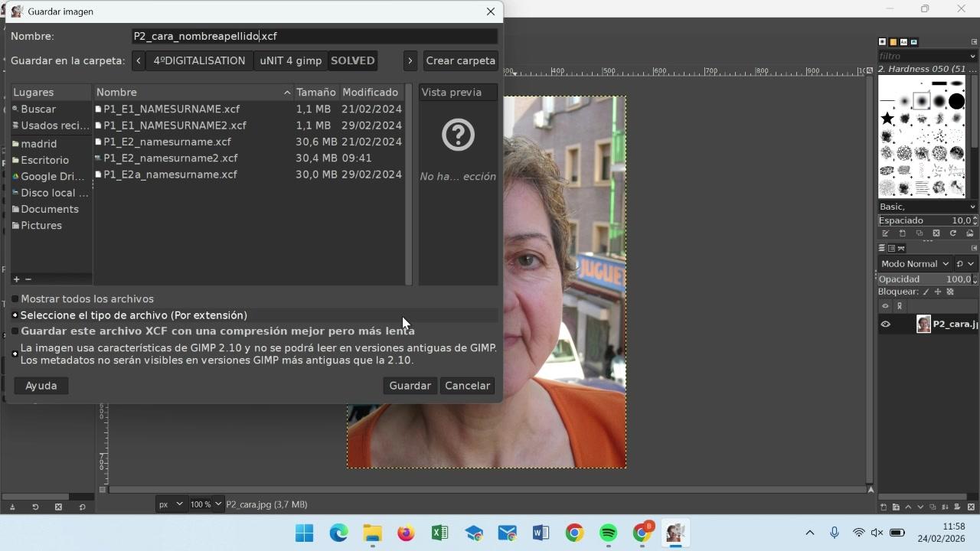This screenshot has width=980, height=551.
Task: Open the Buscar search place
Action: pos(38,109)
